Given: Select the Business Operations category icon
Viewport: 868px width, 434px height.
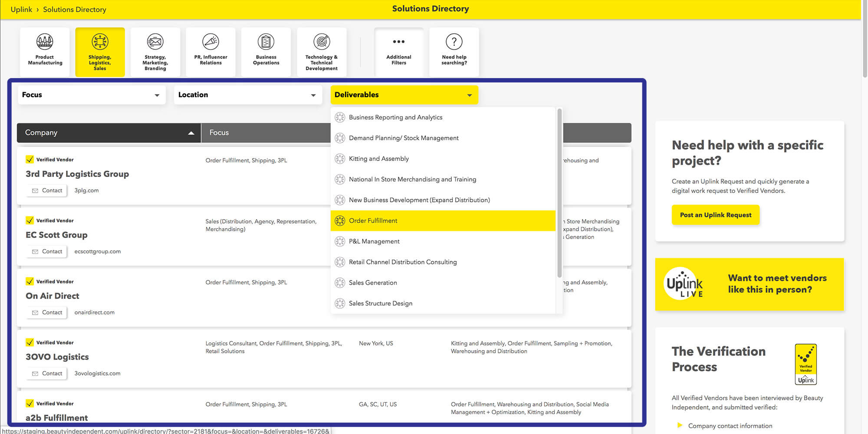Looking at the screenshot, I should point(266,42).
